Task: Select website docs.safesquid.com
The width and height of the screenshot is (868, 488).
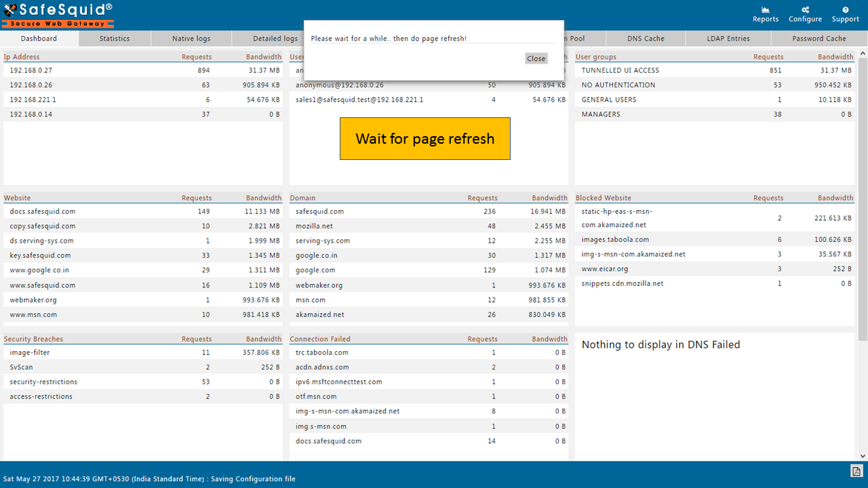Action: (143, 211)
